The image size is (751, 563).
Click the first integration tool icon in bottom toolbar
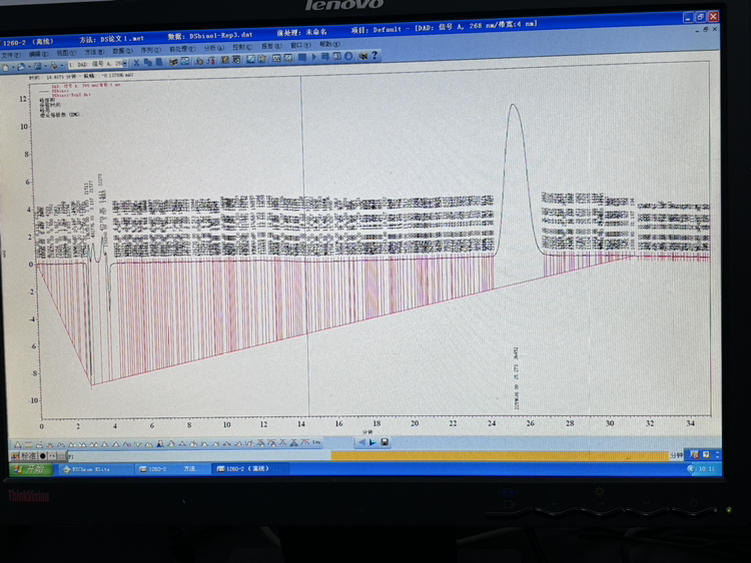(16, 444)
